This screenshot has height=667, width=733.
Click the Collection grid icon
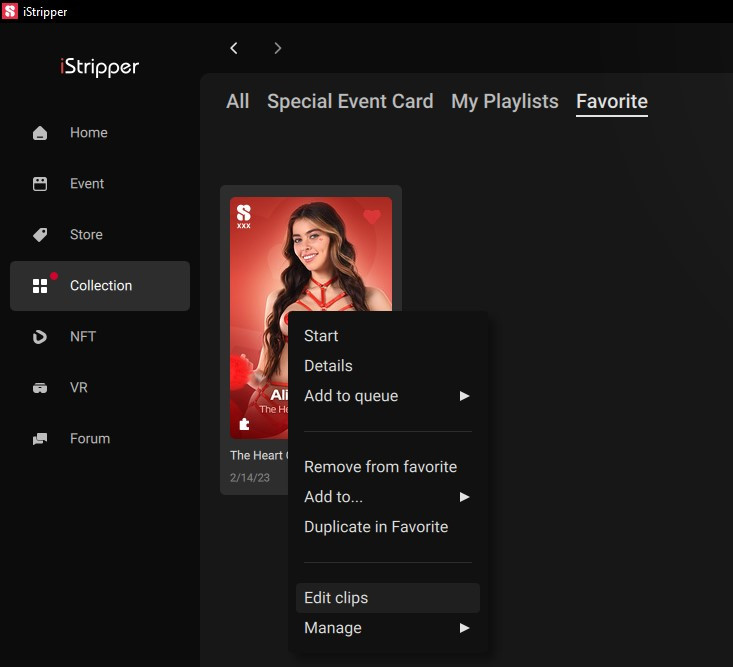pyautogui.click(x=40, y=286)
